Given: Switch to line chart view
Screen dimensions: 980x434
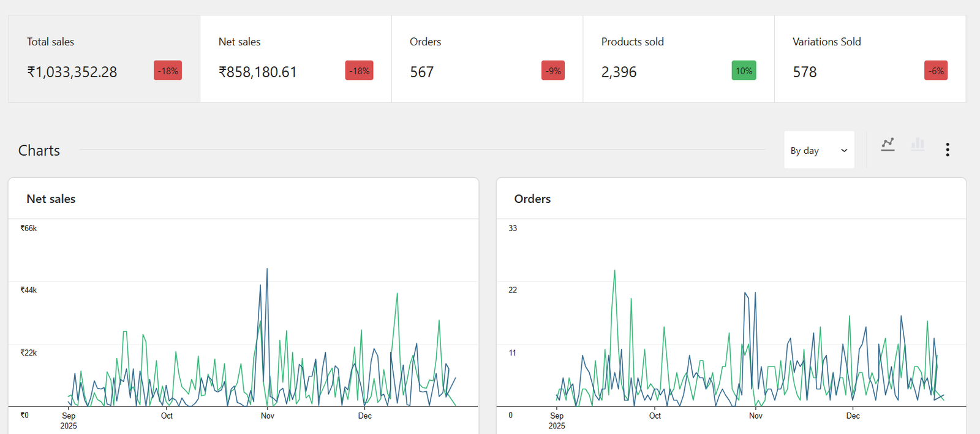Looking at the screenshot, I should pos(888,145).
